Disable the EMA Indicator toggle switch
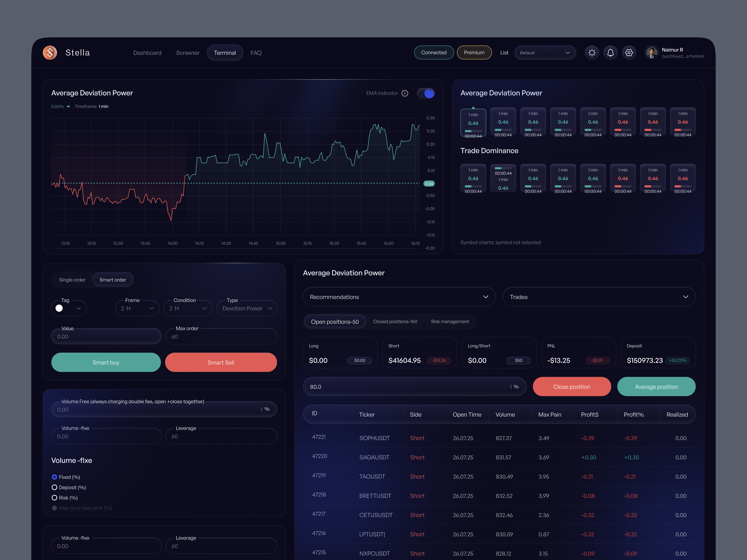 [426, 93]
